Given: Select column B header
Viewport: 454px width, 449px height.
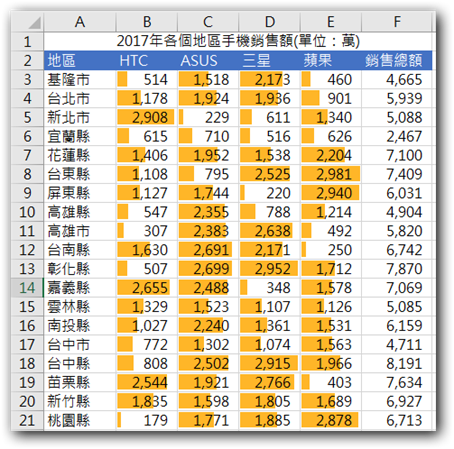Looking at the screenshot, I should 147,22.
